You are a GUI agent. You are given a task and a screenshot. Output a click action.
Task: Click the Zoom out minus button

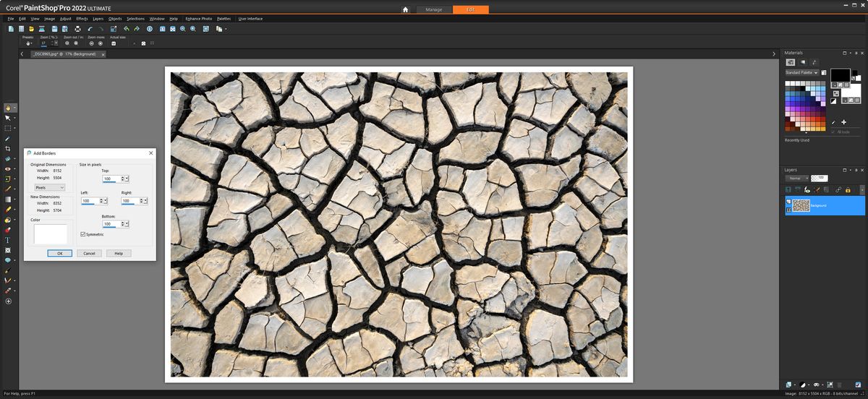(67, 43)
